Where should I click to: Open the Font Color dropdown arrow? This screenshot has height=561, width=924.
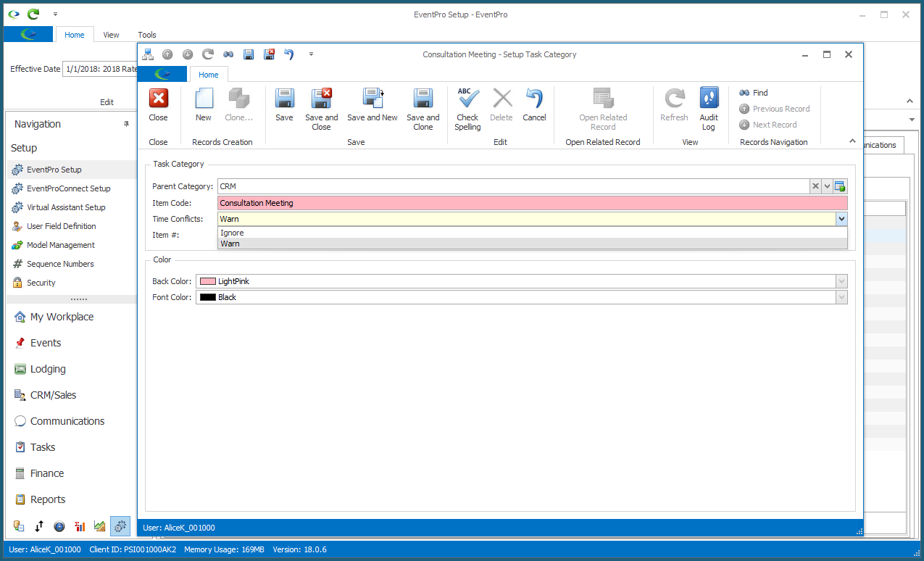pyautogui.click(x=841, y=297)
